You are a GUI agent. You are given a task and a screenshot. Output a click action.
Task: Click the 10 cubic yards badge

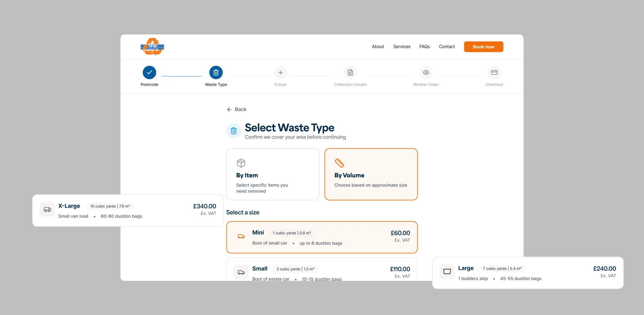point(110,206)
